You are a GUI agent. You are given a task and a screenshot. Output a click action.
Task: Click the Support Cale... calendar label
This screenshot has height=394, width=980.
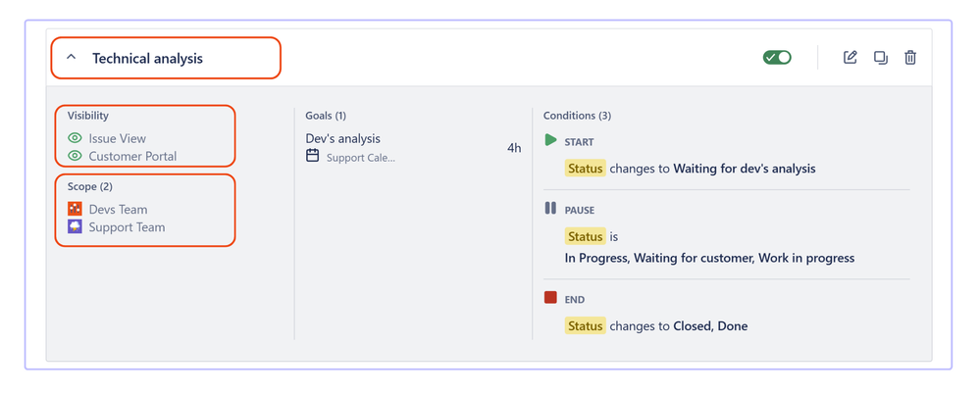click(361, 158)
